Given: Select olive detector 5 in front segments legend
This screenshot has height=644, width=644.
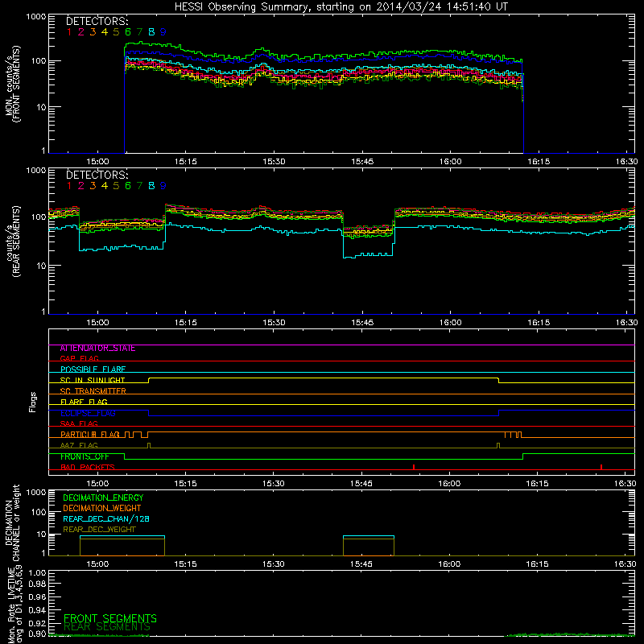Looking at the screenshot, I should (116, 31).
